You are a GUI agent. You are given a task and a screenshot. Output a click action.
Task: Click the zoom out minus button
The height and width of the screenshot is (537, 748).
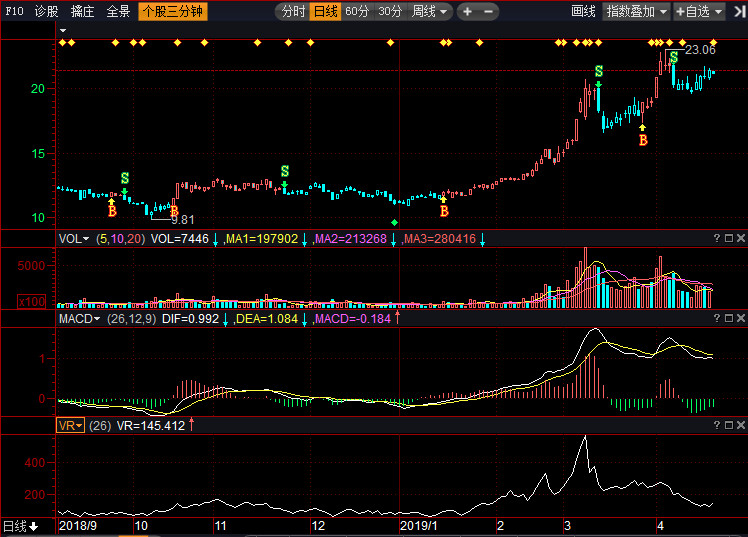(489, 12)
